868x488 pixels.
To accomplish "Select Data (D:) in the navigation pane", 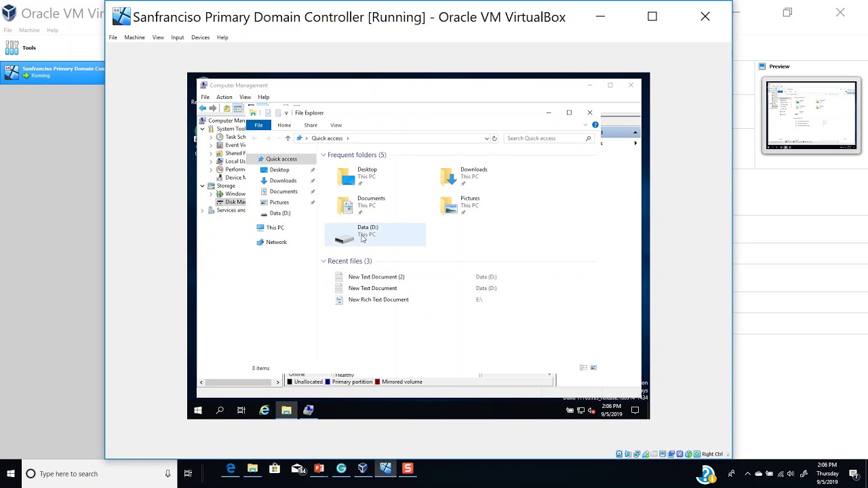I will (x=279, y=213).
